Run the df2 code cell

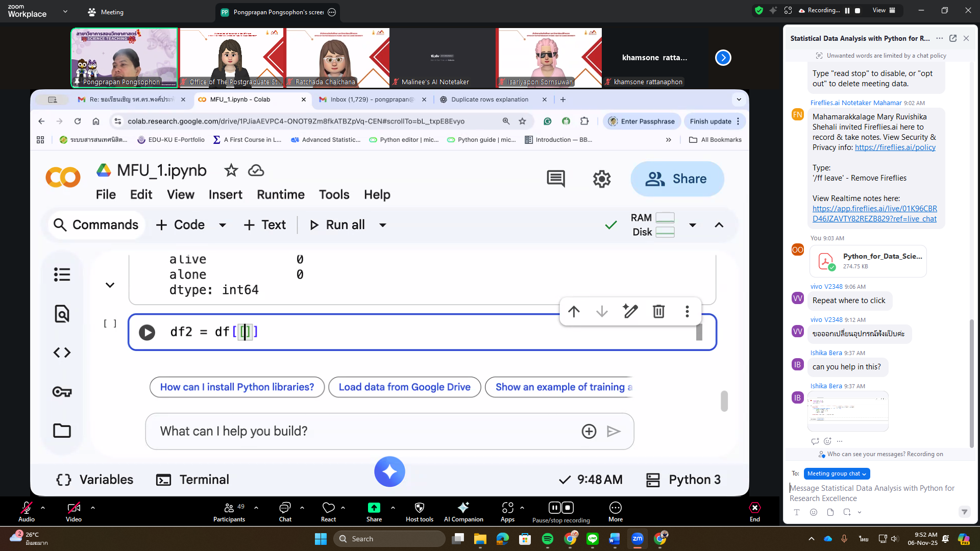coord(147,332)
